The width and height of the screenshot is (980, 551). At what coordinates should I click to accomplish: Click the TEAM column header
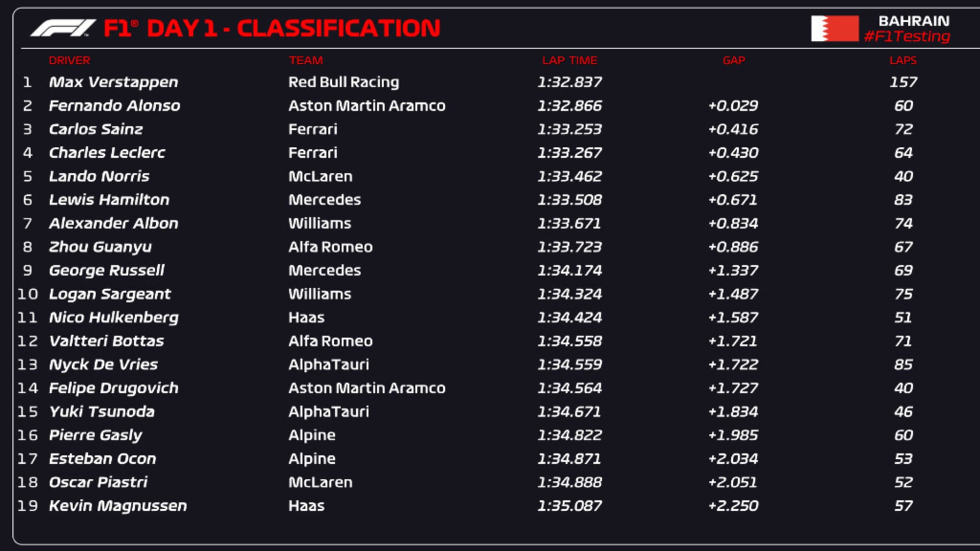[x=306, y=60]
